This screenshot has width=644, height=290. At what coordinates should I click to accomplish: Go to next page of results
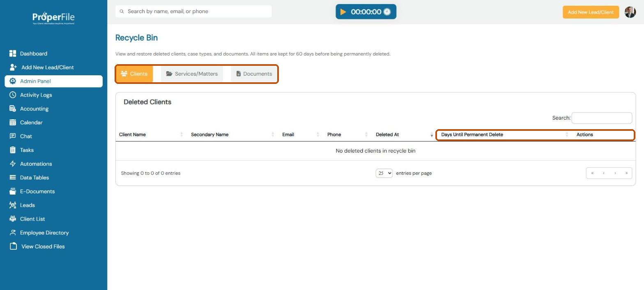point(615,173)
